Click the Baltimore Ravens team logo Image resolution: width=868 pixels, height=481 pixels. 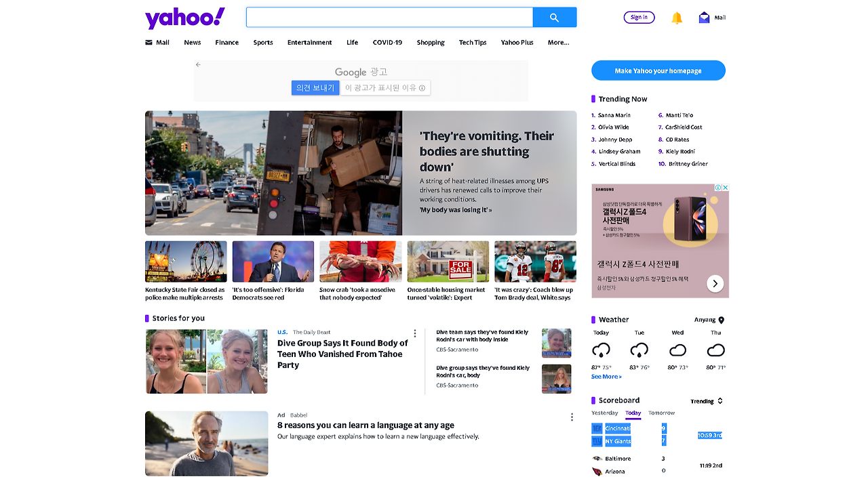(x=597, y=459)
